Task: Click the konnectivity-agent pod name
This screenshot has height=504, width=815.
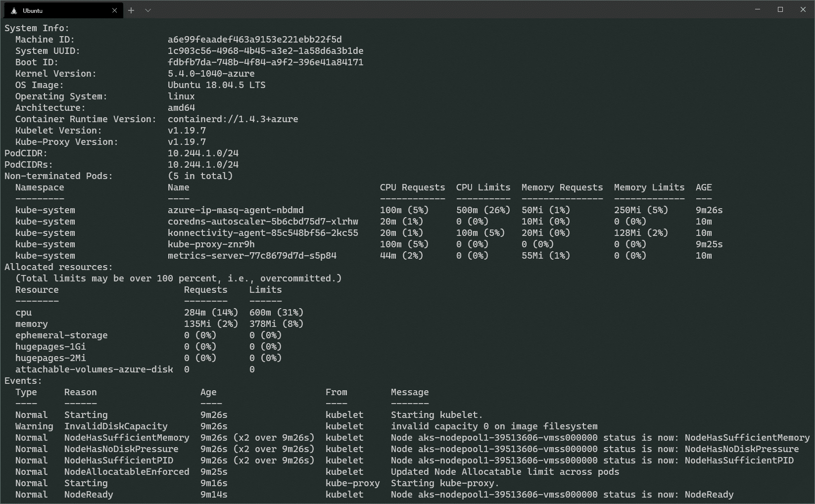Action: (x=263, y=233)
